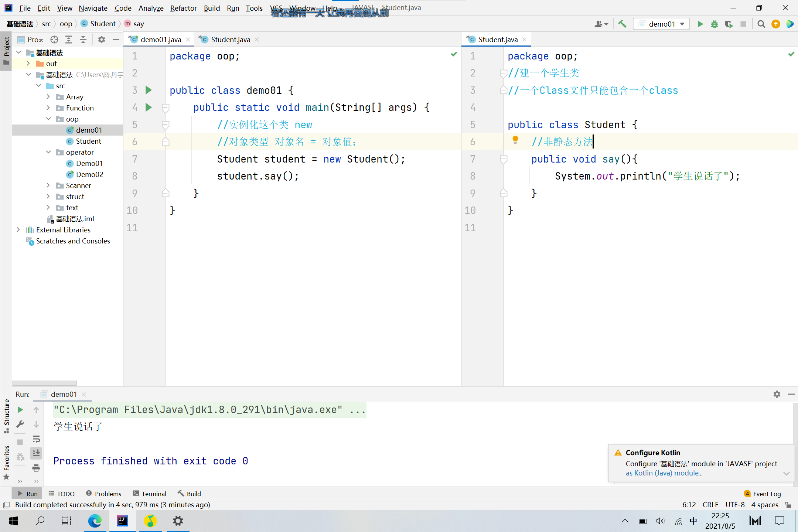Open the Event Log button

(763, 494)
